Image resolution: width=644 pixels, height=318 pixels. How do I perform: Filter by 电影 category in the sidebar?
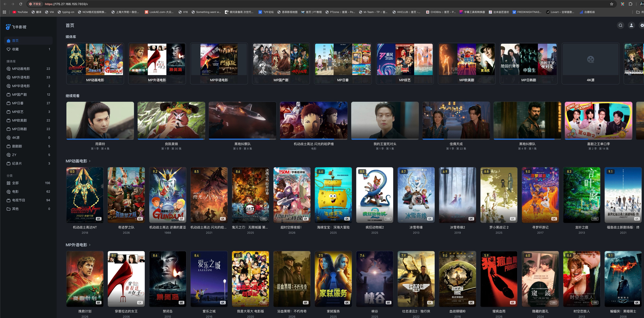pos(28,192)
